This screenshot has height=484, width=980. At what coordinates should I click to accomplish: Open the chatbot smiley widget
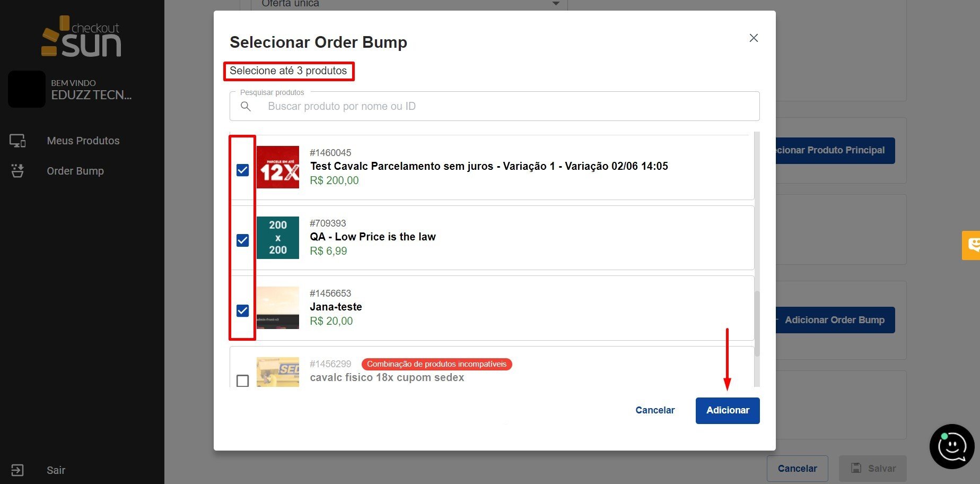(951, 446)
